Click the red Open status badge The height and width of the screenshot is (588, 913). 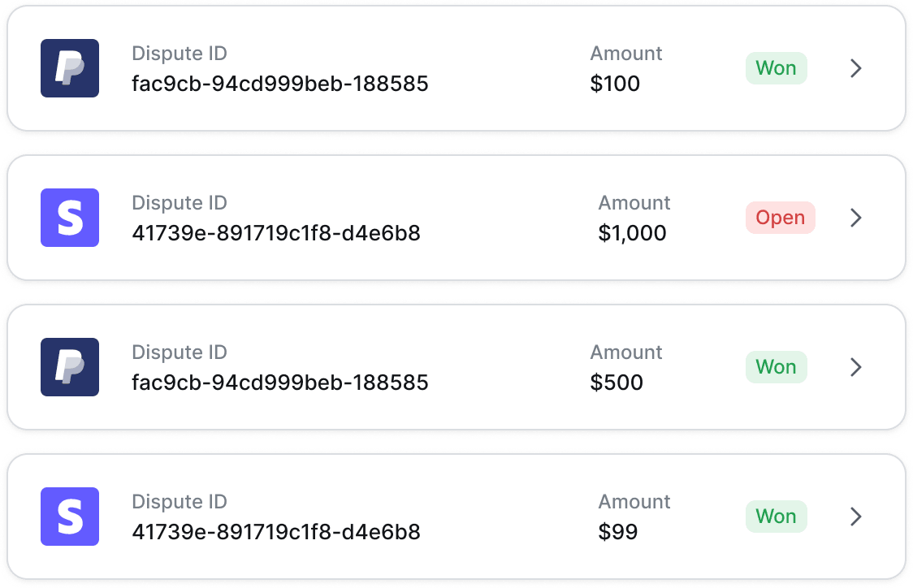pyautogui.click(x=781, y=218)
